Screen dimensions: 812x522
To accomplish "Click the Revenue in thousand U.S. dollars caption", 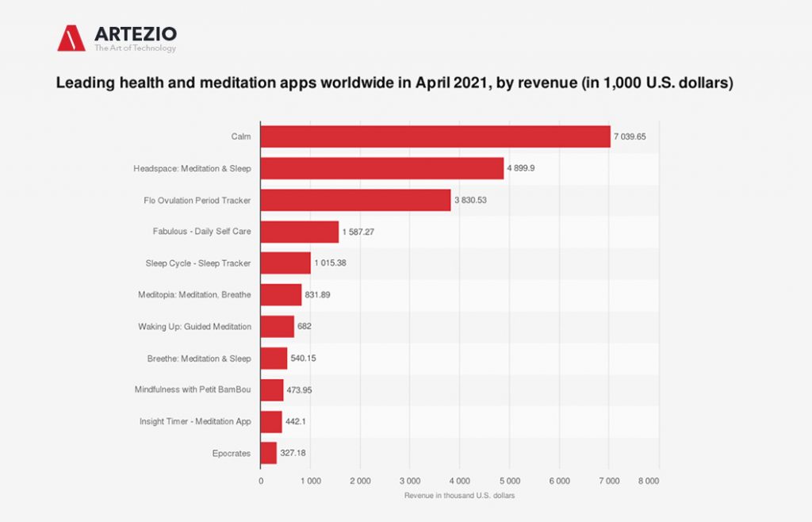I will point(460,496).
